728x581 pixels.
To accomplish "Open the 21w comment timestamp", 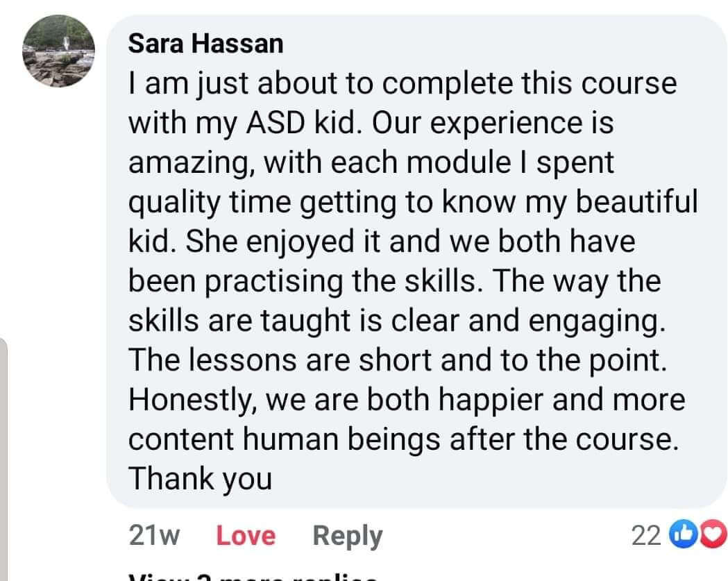I will pos(154,536).
